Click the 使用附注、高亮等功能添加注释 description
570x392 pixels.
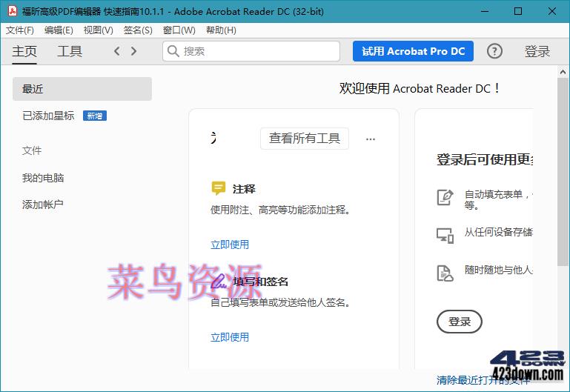pyautogui.click(x=280, y=210)
